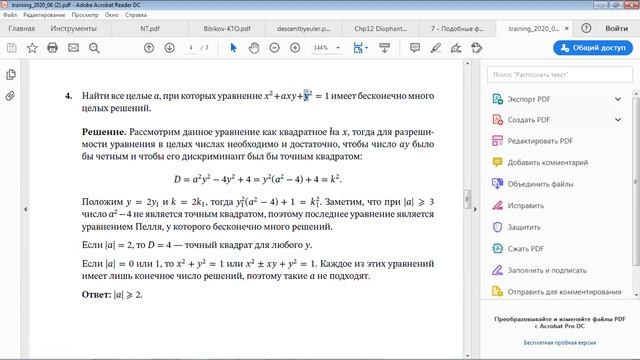
Task: Click the tools search field
Action: 560,75
